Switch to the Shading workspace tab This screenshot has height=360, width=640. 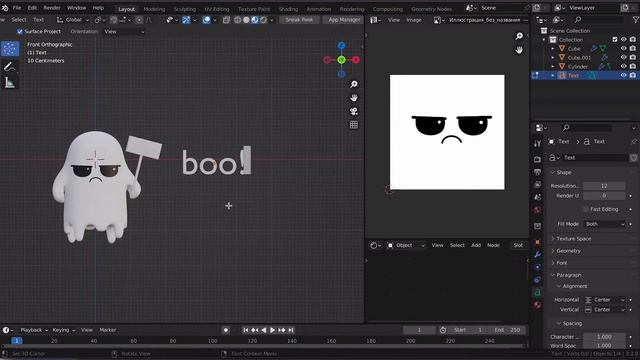pos(288,9)
